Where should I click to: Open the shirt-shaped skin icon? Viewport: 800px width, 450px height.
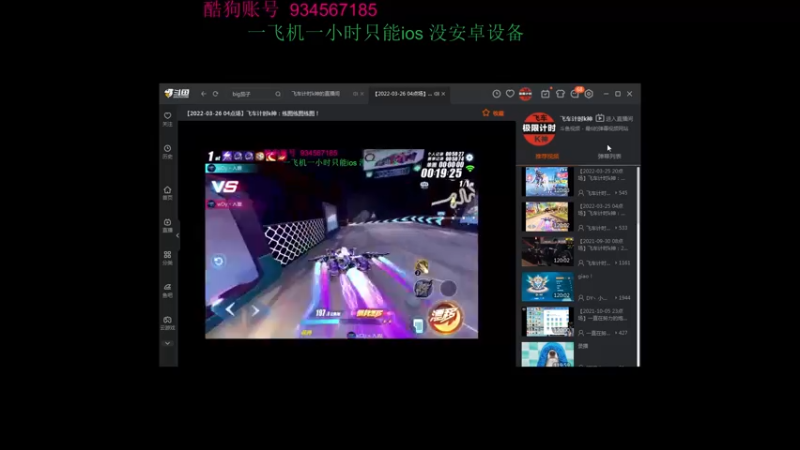[560, 94]
